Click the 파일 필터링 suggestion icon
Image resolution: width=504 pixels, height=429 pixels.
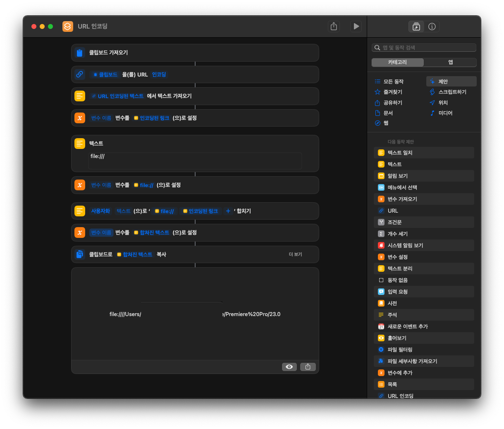click(x=381, y=350)
